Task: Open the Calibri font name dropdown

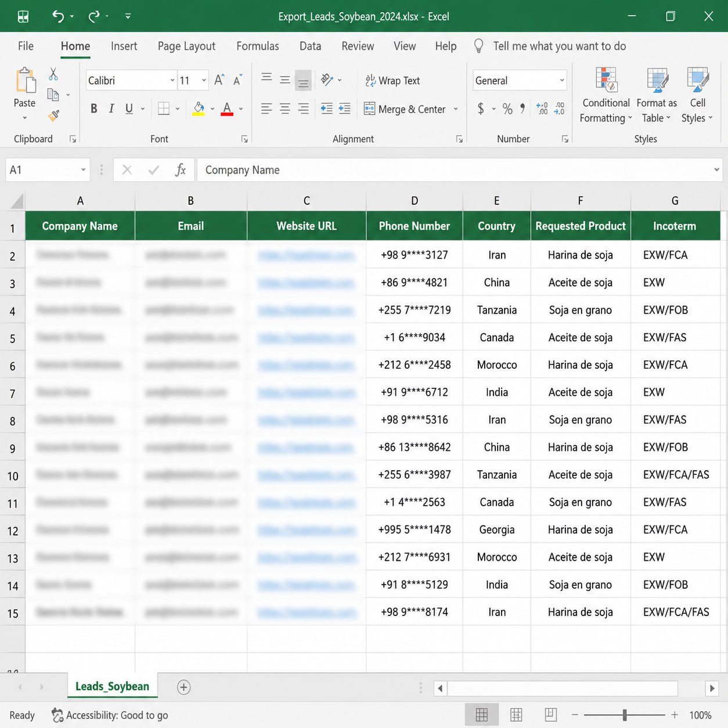Action: tap(172, 81)
